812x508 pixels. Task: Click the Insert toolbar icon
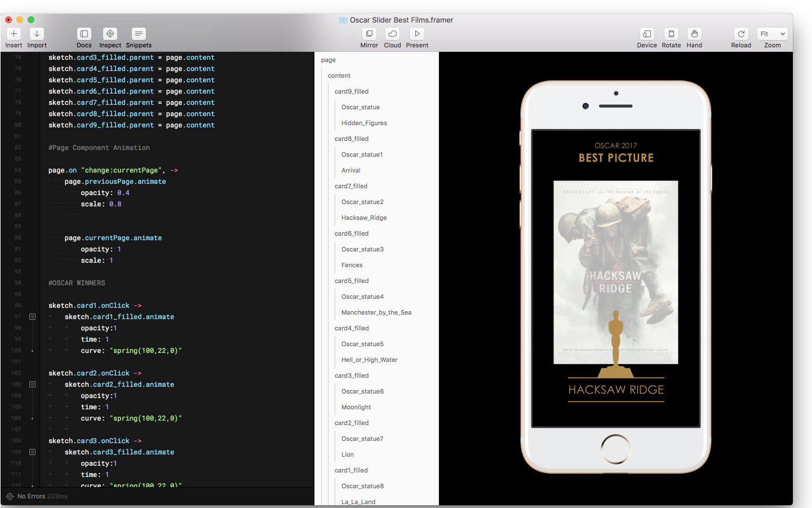pyautogui.click(x=14, y=34)
